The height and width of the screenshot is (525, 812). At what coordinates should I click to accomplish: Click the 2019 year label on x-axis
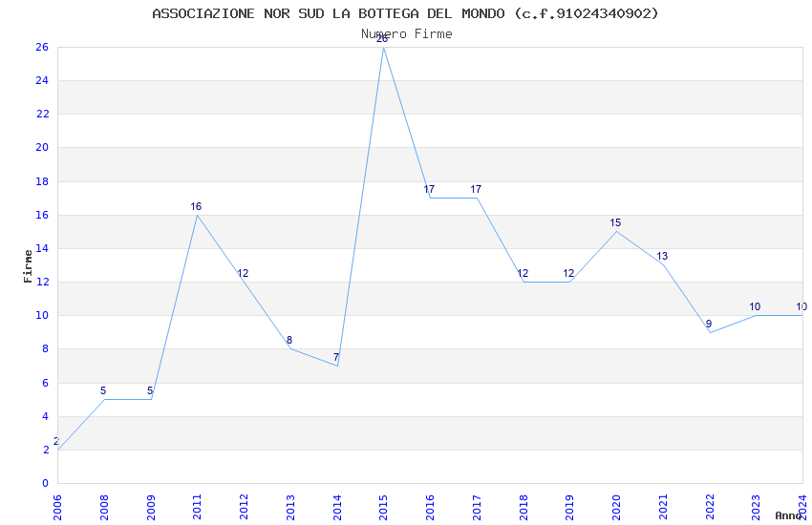click(x=569, y=507)
